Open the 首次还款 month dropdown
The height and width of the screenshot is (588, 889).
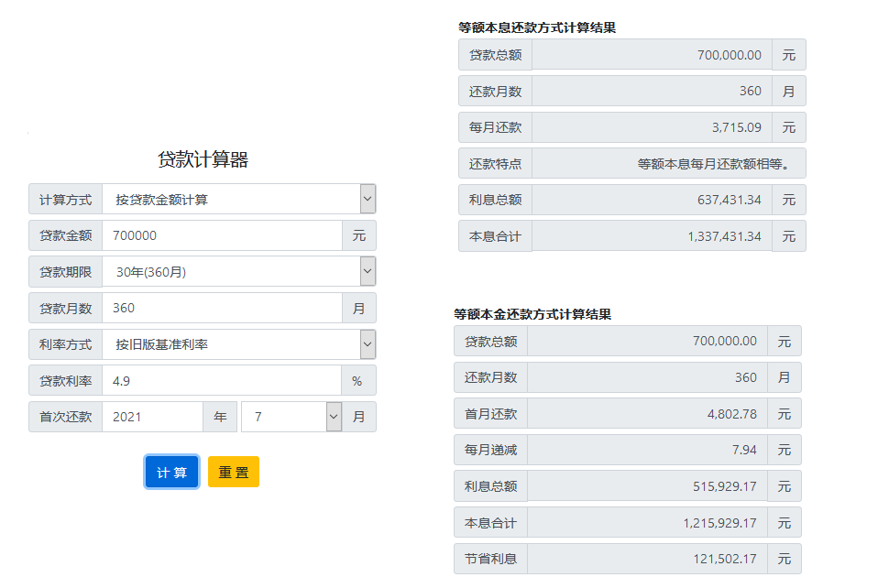(x=291, y=417)
